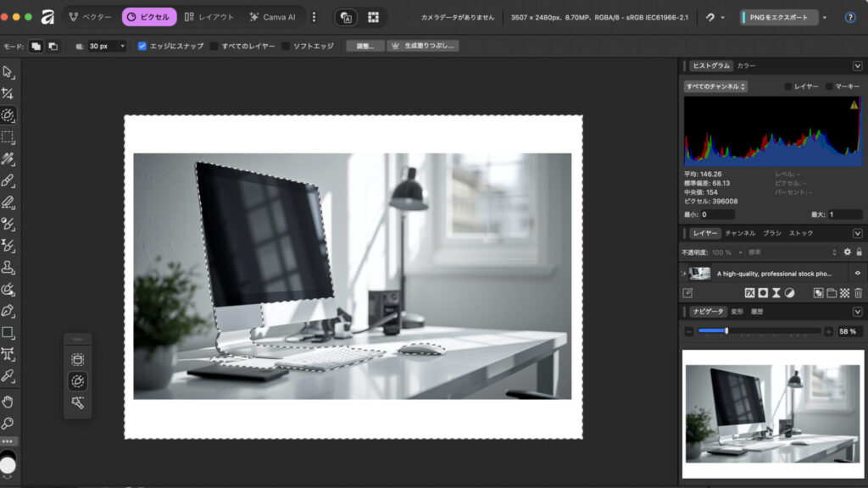Image resolution: width=868 pixels, height=488 pixels.
Task: Switch to the チャンネル panel tab
Action: pyautogui.click(x=740, y=233)
